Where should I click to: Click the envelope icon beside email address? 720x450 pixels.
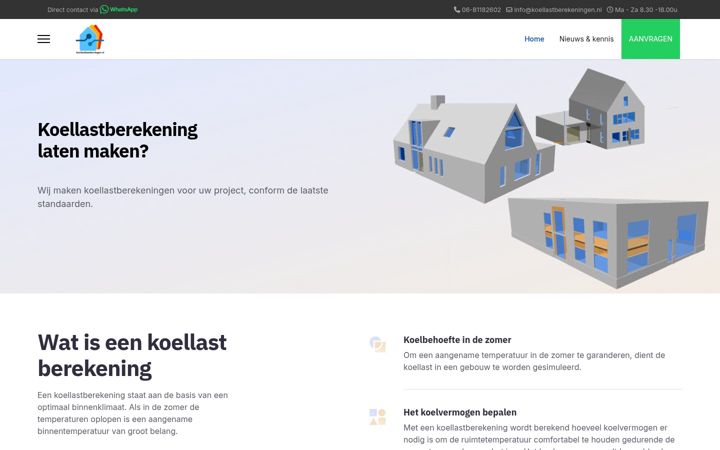(x=509, y=10)
